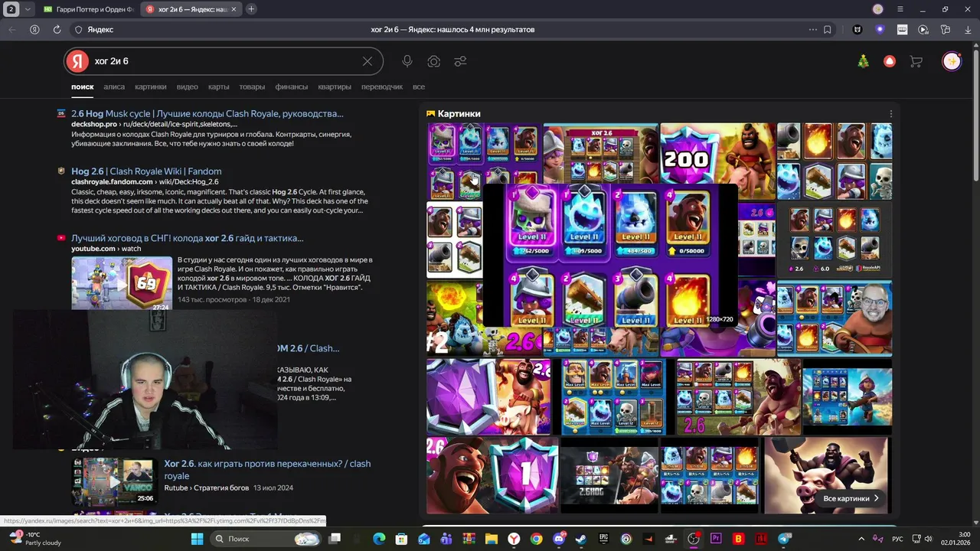This screenshot has height=551, width=980.
Task: Select the картинки search tab
Action: coord(151,87)
